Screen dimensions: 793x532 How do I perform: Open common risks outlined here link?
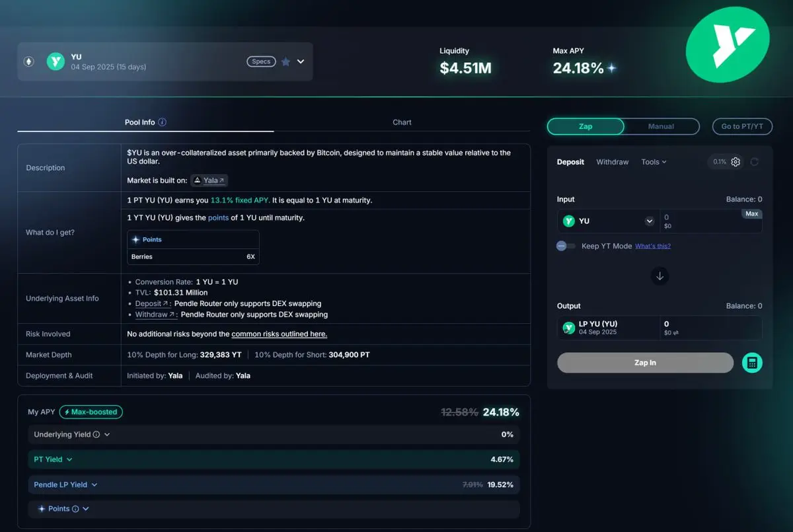coord(279,334)
